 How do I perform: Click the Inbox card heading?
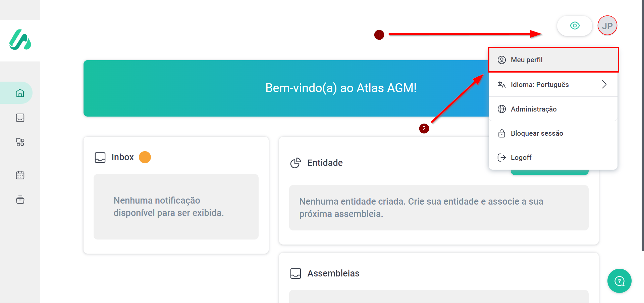(122, 157)
